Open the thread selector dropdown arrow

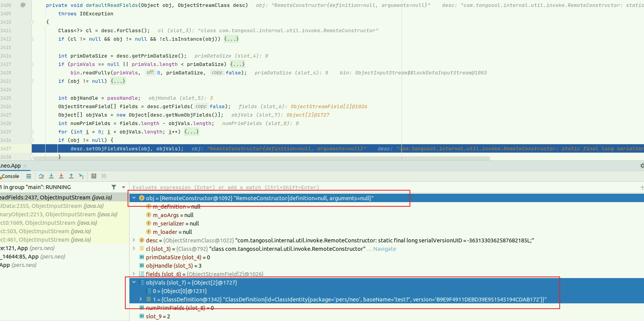123,187
